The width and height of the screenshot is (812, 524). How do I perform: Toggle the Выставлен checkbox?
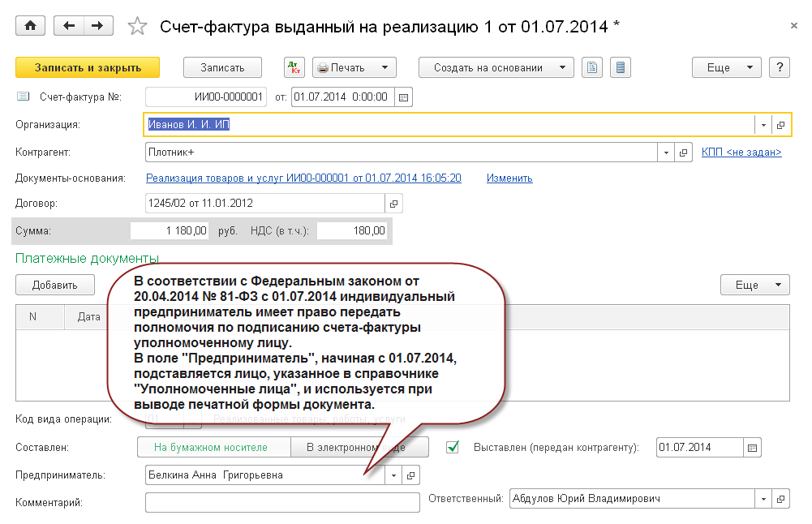453,447
